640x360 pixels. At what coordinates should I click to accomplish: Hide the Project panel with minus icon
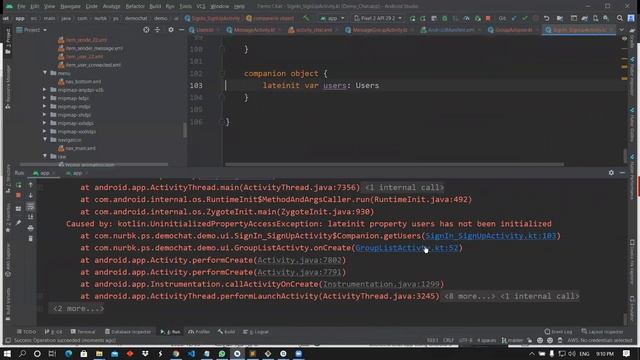(x=181, y=30)
